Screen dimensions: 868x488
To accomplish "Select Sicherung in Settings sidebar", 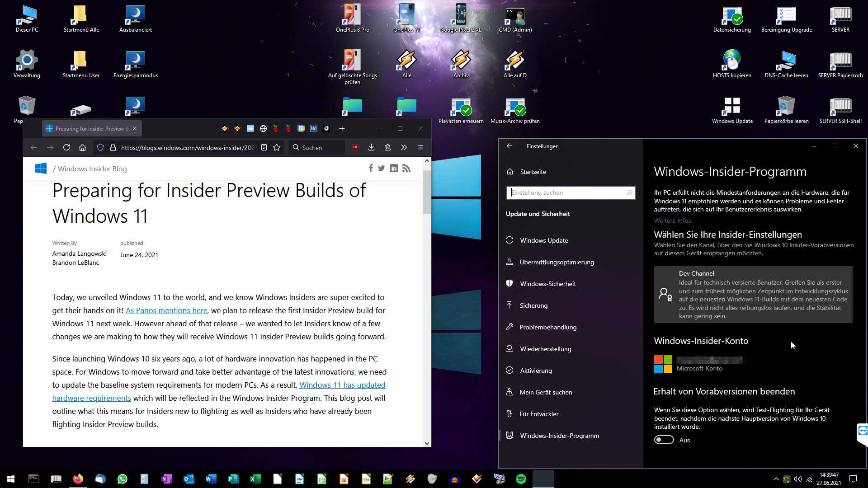I will (571, 305).
